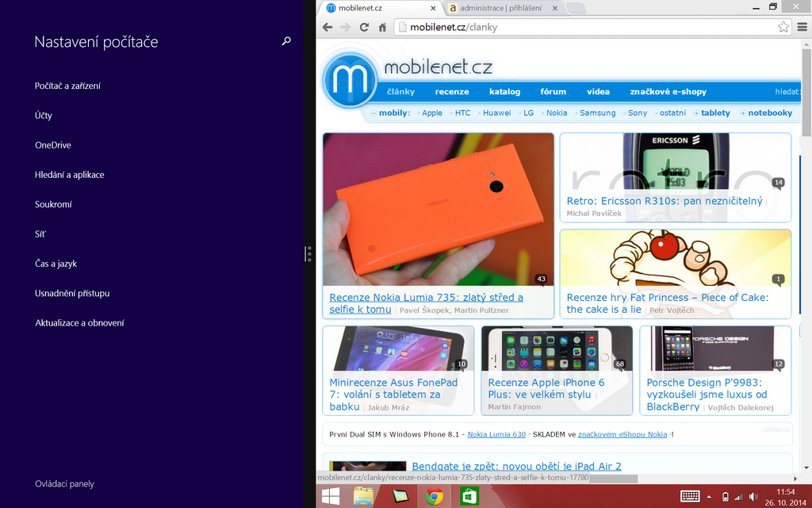Expand hidden icons in the system tray
This screenshot has width=812, height=508.
coord(708,495)
